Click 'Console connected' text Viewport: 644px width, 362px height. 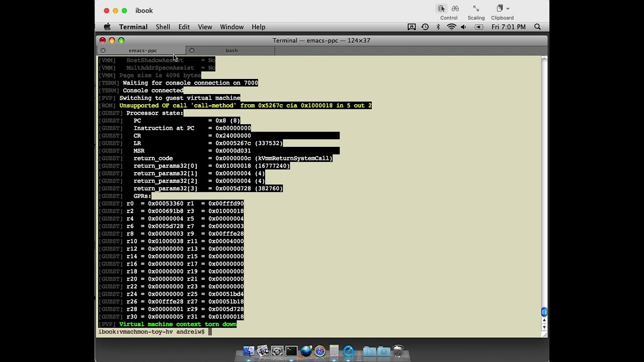point(153,90)
